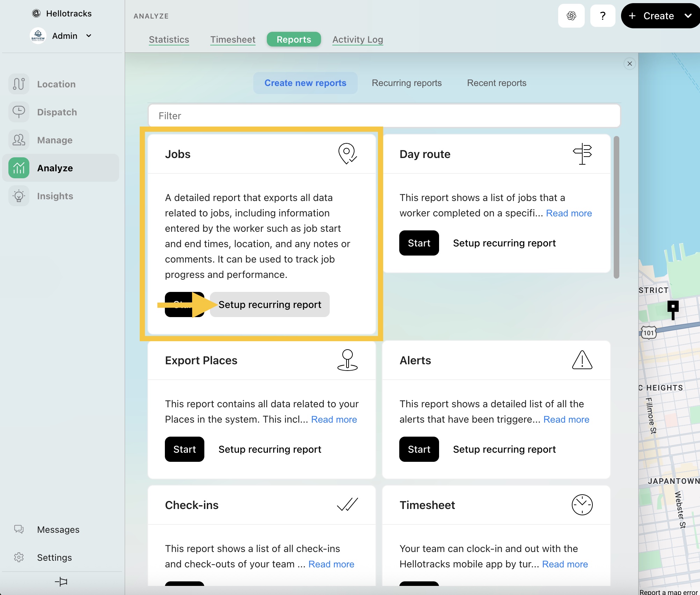The width and height of the screenshot is (700, 595).
Task: Open the Activity Log tab
Action: [357, 40]
